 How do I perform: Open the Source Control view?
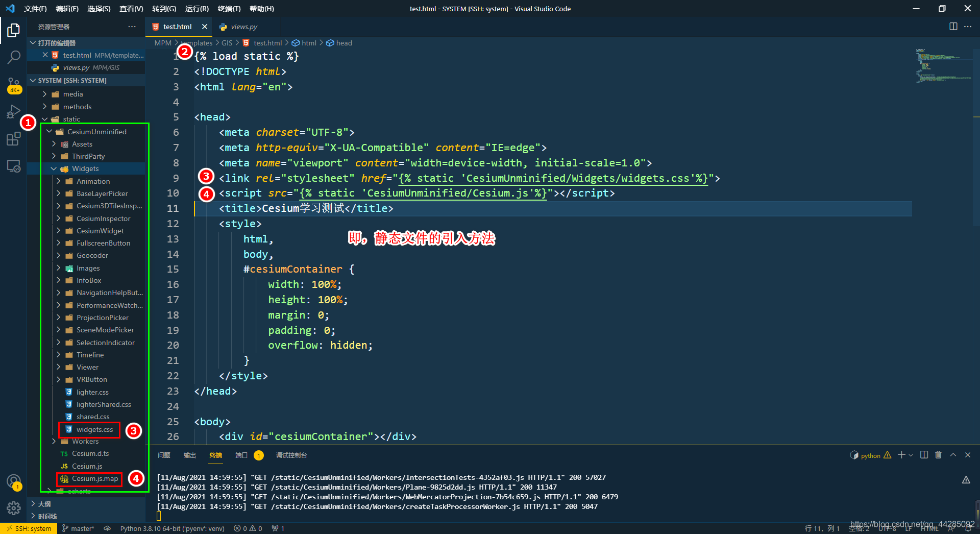14,85
